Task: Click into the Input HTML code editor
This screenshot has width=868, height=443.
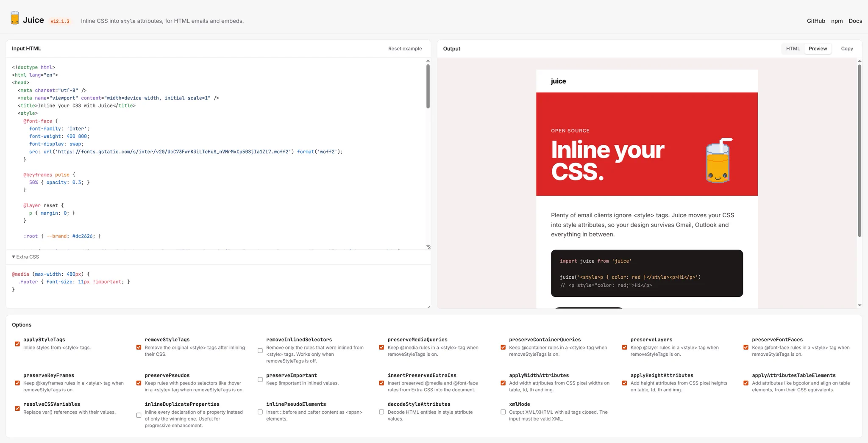Action: click(216, 153)
